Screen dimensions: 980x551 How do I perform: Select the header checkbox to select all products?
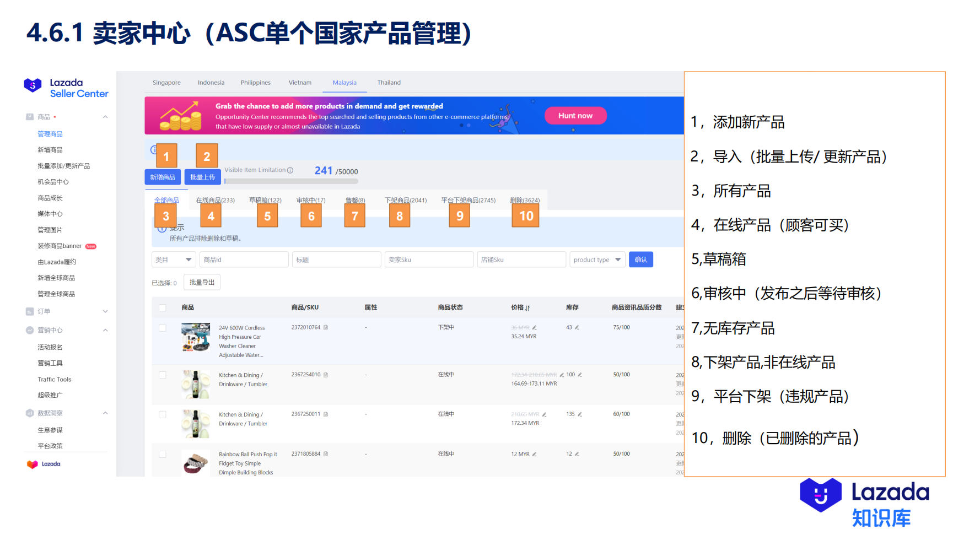click(x=163, y=307)
